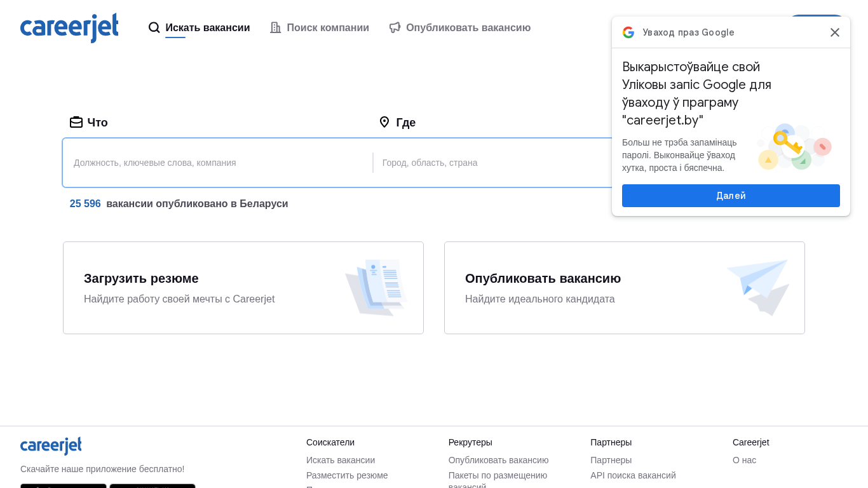The height and width of the screenshot is (488, 868).
Task: Click the location pin icon next to Где
Action: coord(384,122)
